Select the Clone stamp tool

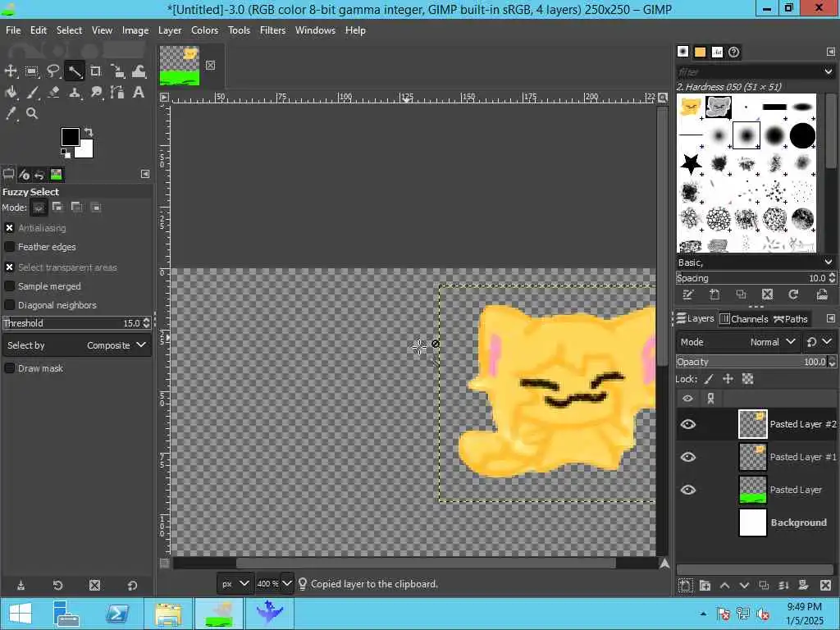75,92
